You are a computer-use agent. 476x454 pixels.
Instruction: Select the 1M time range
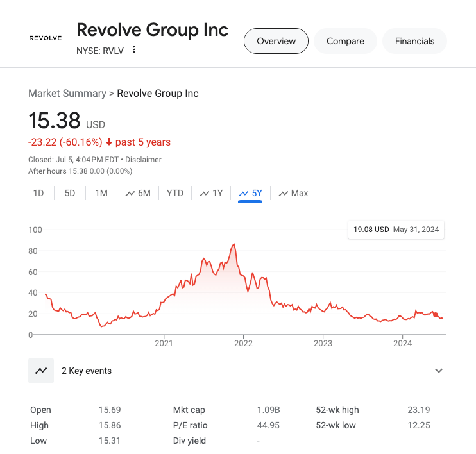(101, 193)
